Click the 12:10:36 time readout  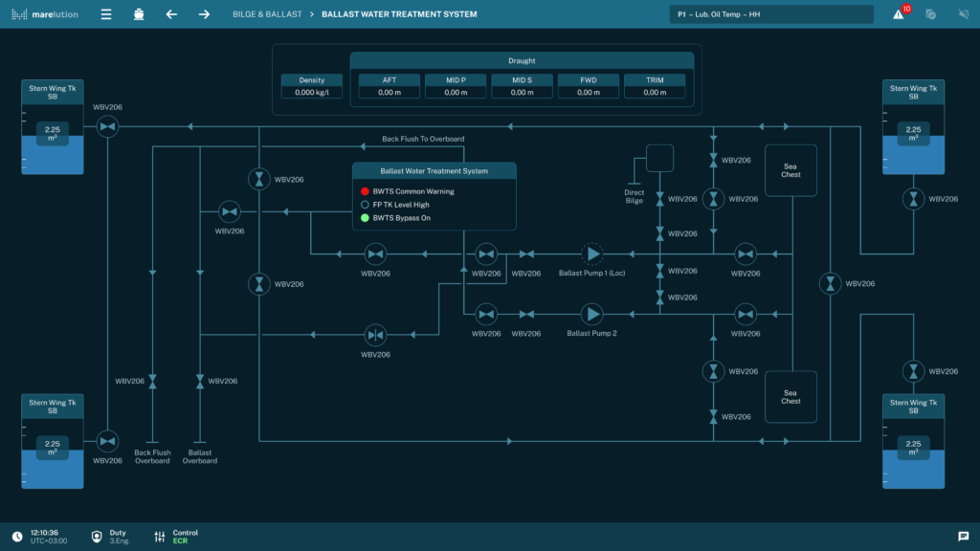(x=44, y=533)
